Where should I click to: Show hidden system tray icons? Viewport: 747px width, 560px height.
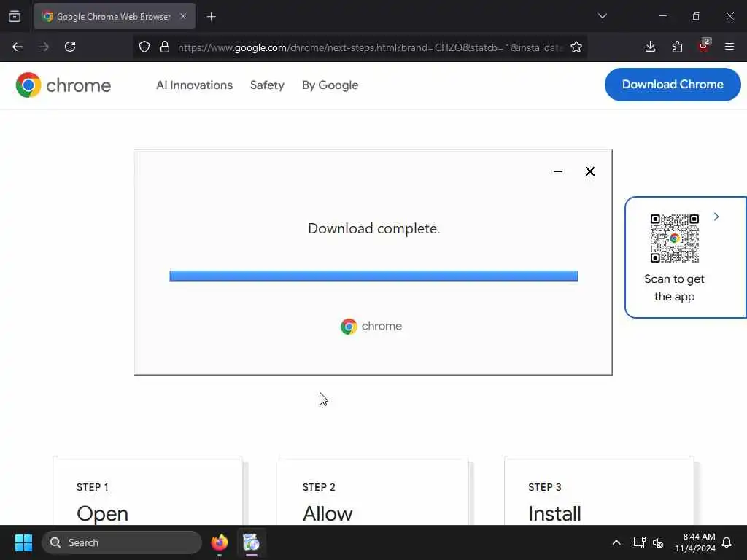pos(616,542)
